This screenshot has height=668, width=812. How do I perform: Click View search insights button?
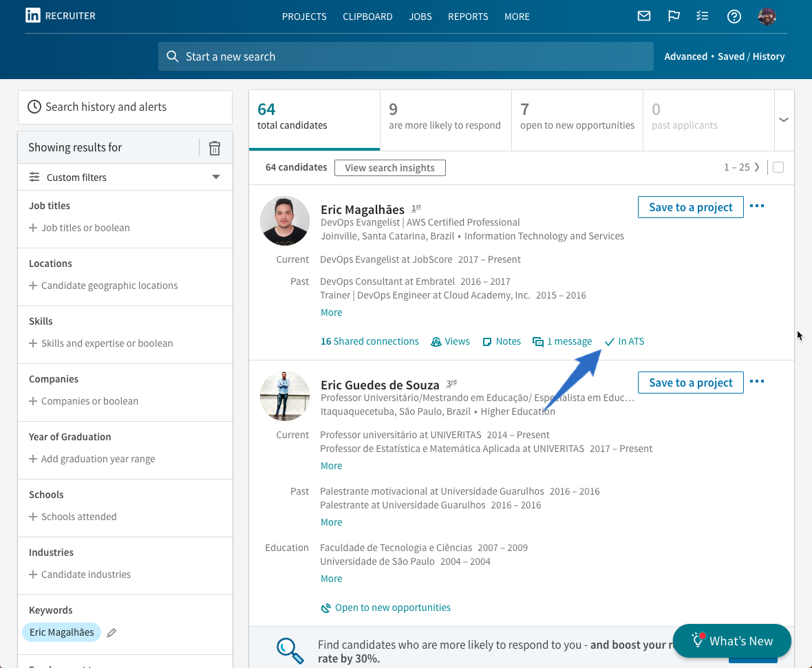click(x=390, y=168)
